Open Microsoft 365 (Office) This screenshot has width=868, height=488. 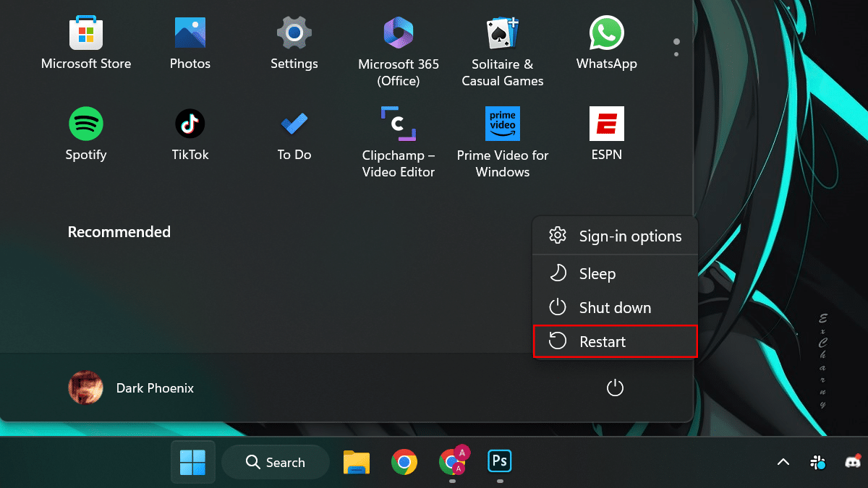click(x=399, y=53)
